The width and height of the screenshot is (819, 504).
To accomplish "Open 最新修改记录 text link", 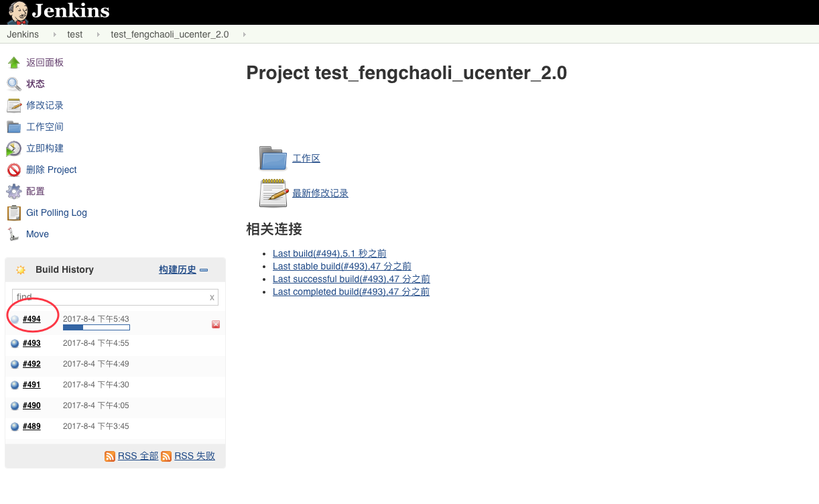I will click(x=320, y=193).
